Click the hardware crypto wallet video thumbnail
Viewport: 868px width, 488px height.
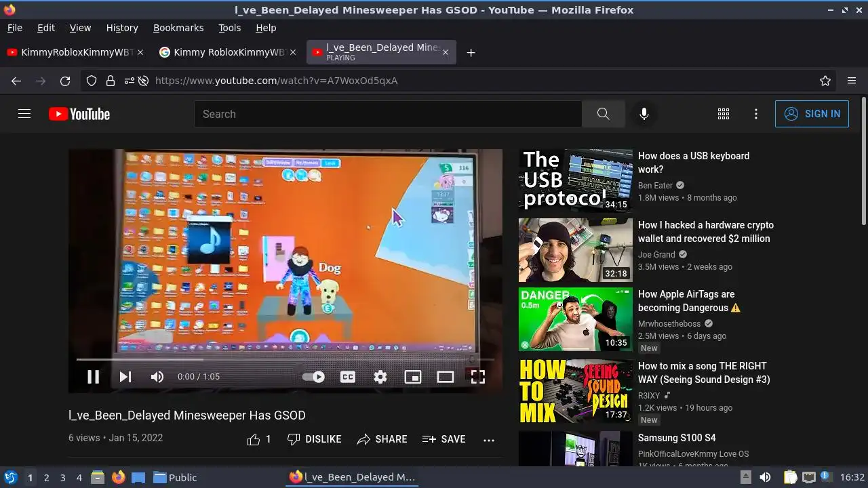(576, 250)
